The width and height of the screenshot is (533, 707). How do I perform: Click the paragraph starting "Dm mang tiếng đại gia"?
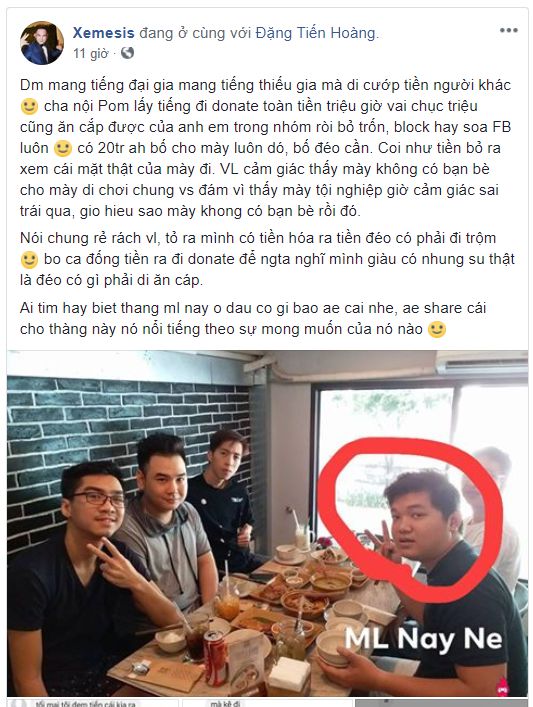click(266, 148)
